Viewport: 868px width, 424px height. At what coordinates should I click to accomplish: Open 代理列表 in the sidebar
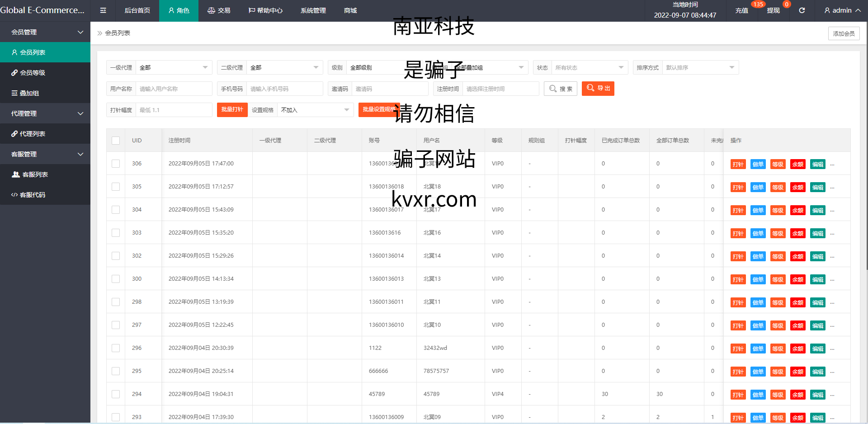(x=45, y=134)
